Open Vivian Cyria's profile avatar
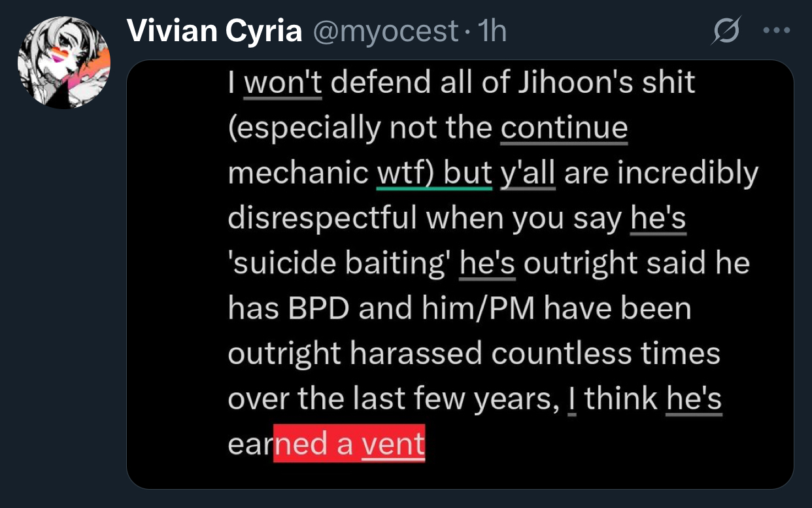This screenshot has height=508, width=812. (x=63, y=63)
